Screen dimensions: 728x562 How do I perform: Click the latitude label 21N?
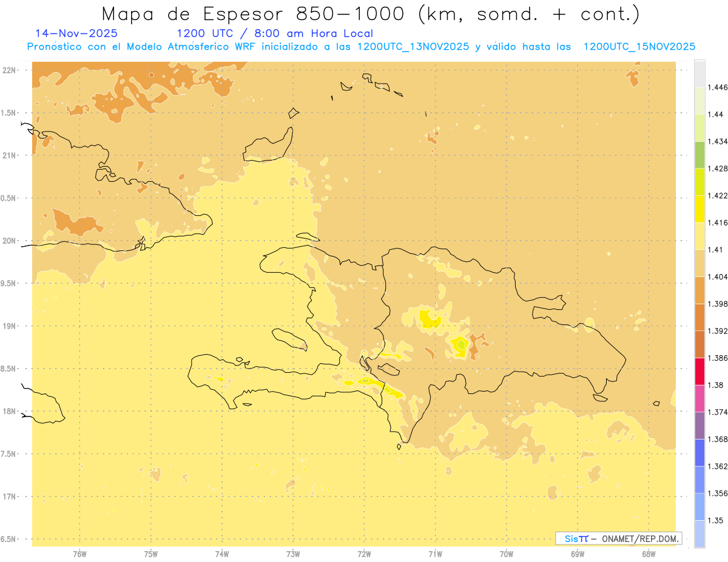tap(9, 155)
